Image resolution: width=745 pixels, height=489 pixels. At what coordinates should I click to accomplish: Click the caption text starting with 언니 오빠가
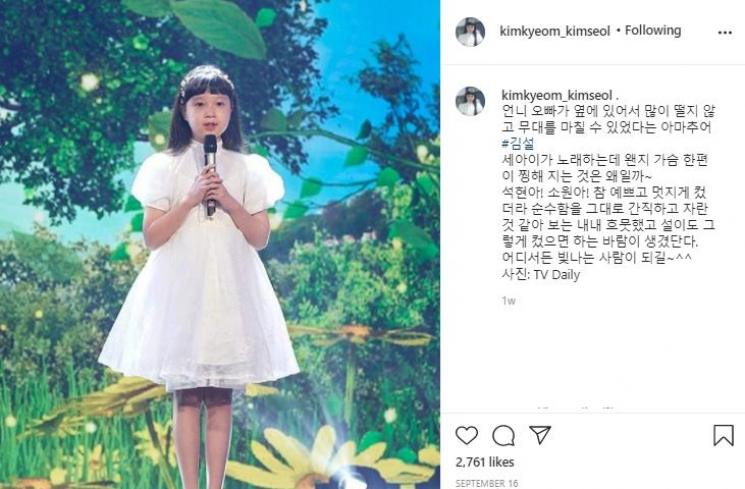(x=608, y=120)
